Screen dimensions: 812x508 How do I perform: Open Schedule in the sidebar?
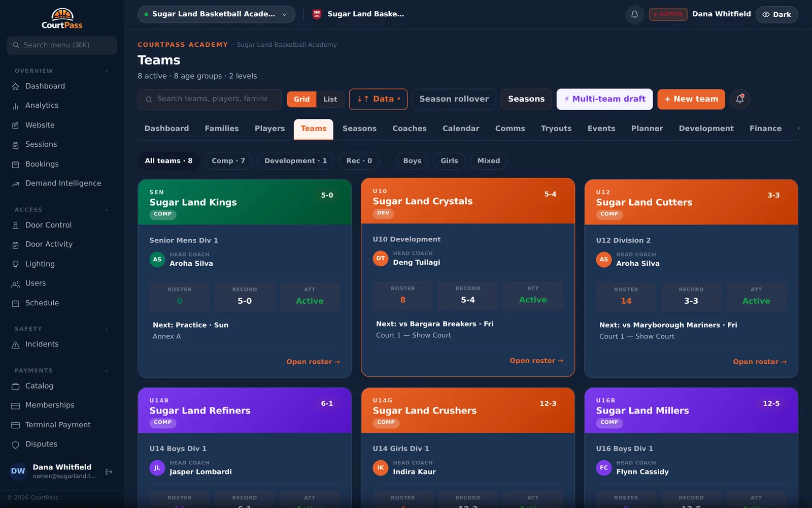tap(42, 303)
